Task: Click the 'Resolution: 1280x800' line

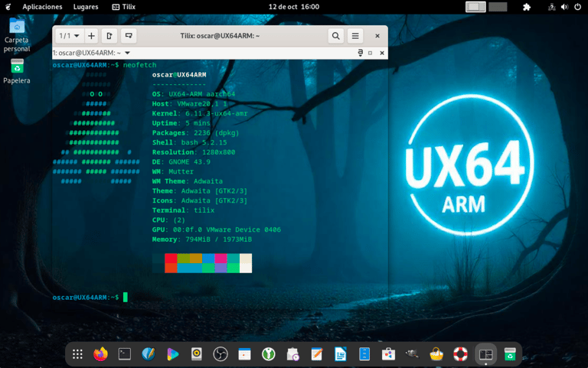Action: (x=194, y=152)
